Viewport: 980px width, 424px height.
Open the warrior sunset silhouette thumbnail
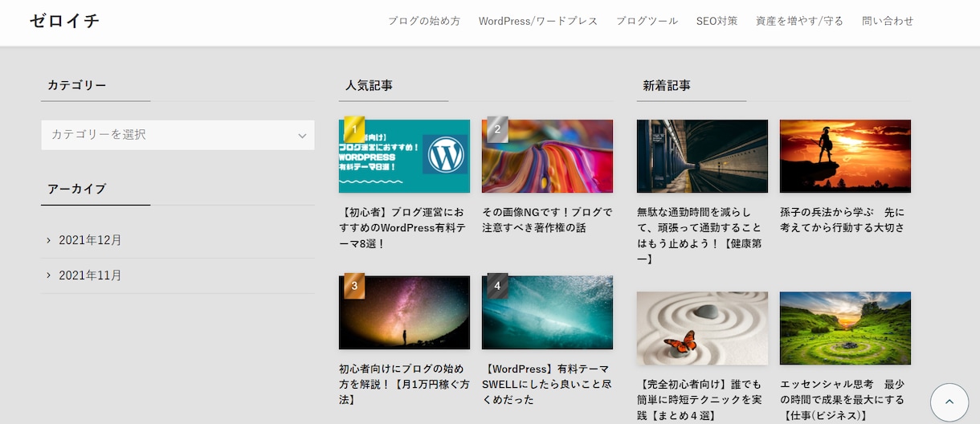click(x=845, y=156)
